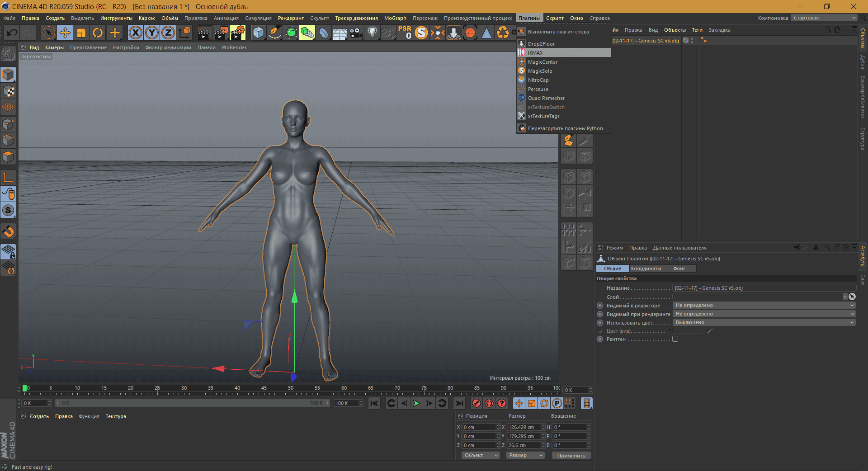Screen dimensions: 868x471
Task: Click MagicSolo S toolbar icon
Action: 421,33
